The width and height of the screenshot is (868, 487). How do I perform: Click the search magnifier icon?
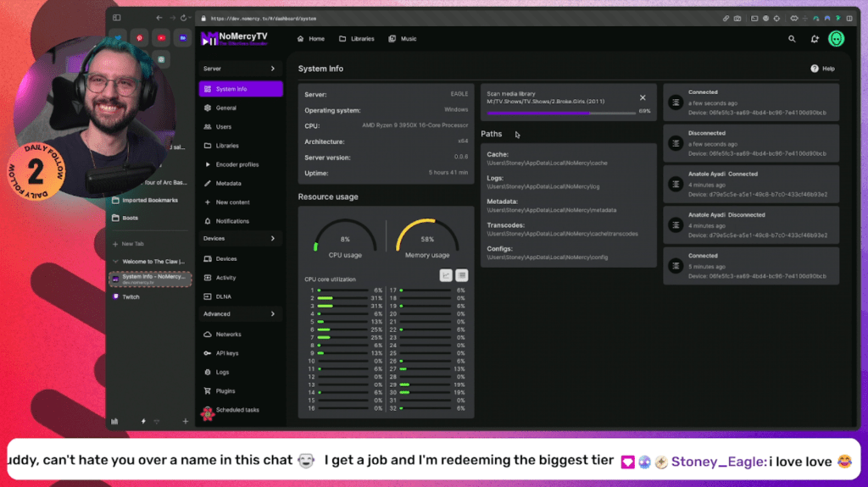(793, 39)
